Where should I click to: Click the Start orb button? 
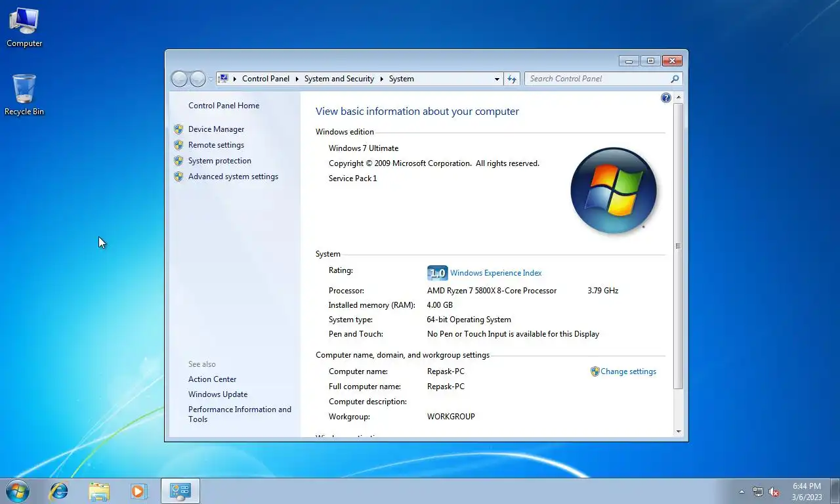[x=17, y=491]
